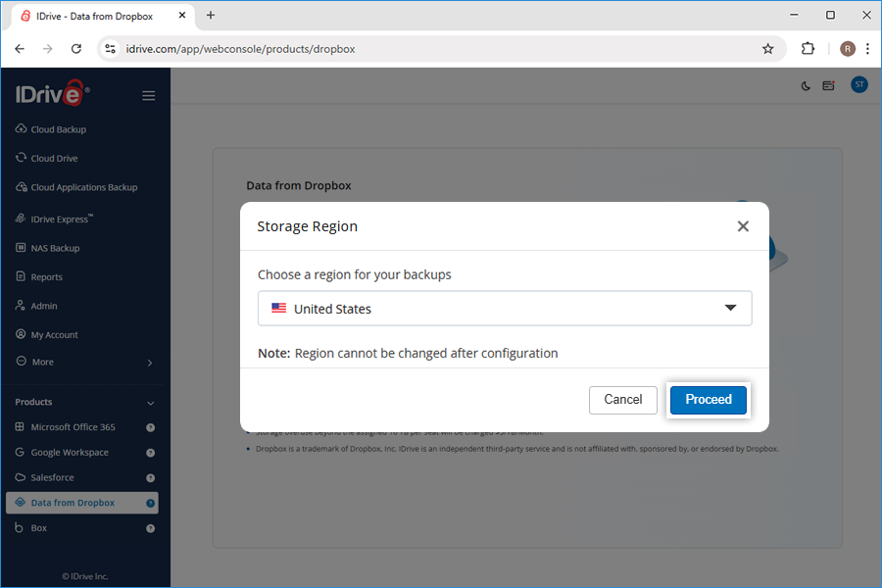Click the Salesforce cloud icon
Image resolution: width=882 pixels, height=588 pixels.
(x=21, y=477)
